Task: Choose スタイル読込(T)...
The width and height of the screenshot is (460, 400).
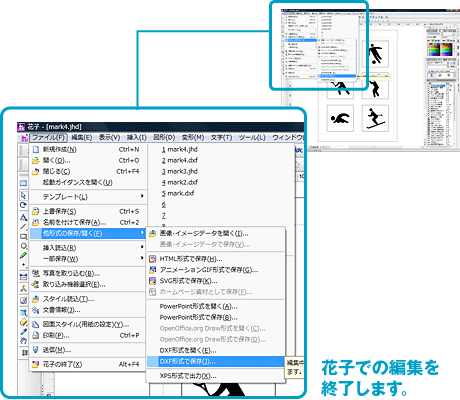Action: [89, 299]
